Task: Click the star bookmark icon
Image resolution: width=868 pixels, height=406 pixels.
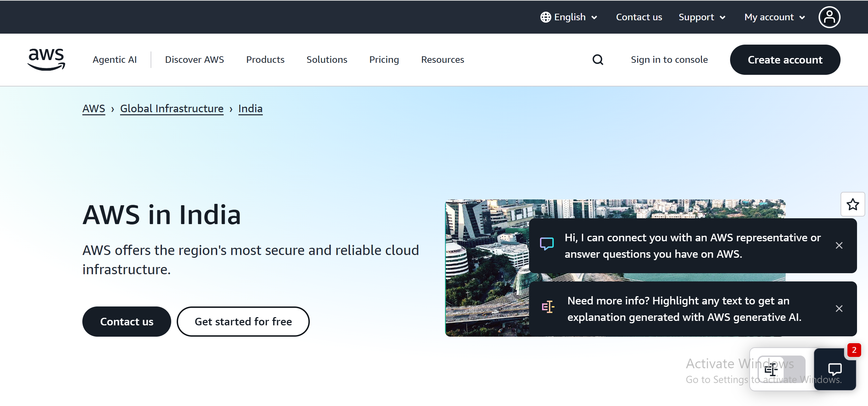Action: (853, 205)
